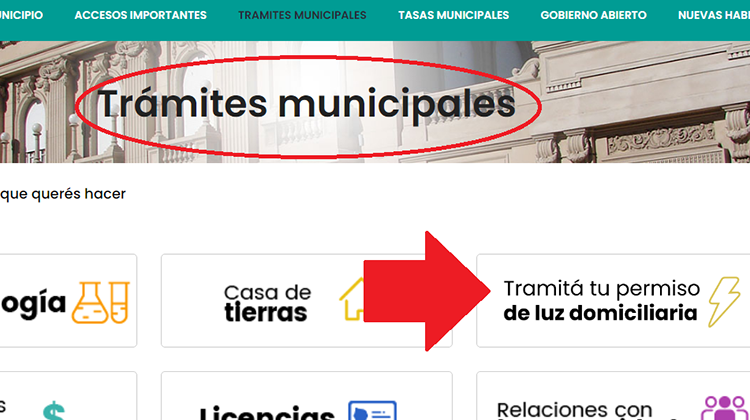Viewport: 750px width, 420px height.
Task: Open the Tasas Municipales menu
Action: pyautogui.click(x=453, y=16)
